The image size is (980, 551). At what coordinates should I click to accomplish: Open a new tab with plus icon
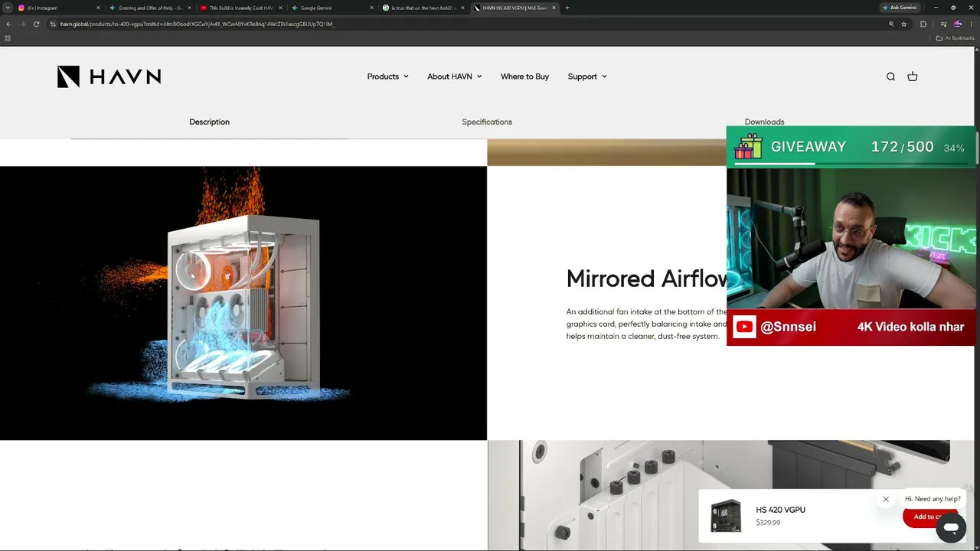[x=567, y=8]
